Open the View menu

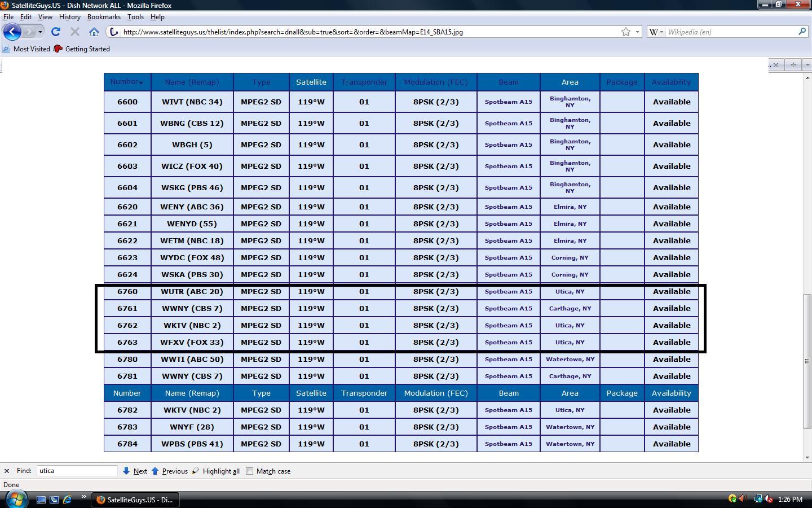(x=45, y=17)
